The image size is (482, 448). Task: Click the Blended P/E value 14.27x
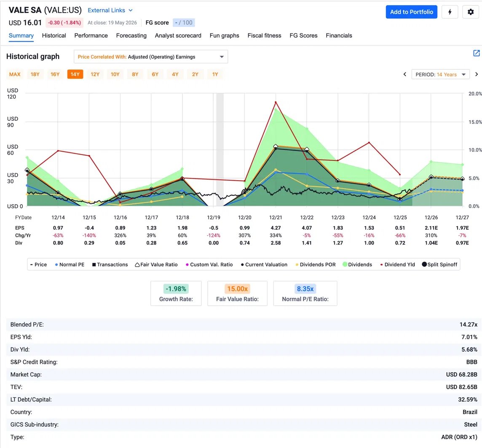point(468,325)
